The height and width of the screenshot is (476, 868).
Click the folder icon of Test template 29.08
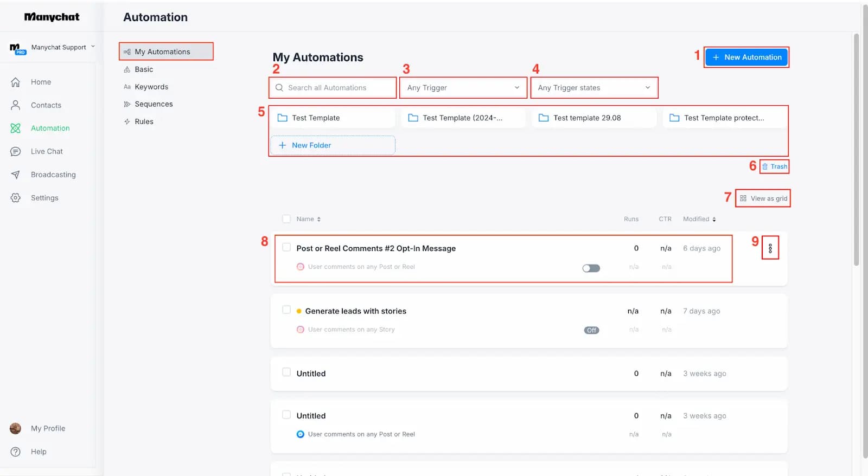tap(544, 118)
